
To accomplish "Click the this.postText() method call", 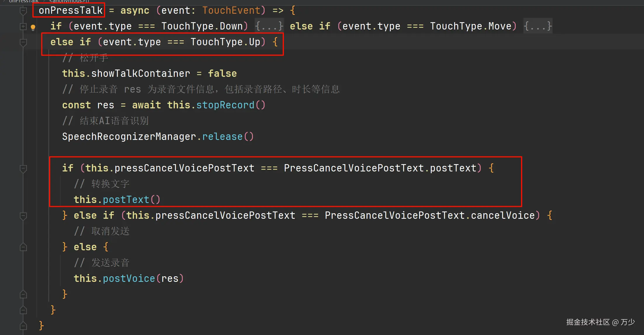I will 126,200.
